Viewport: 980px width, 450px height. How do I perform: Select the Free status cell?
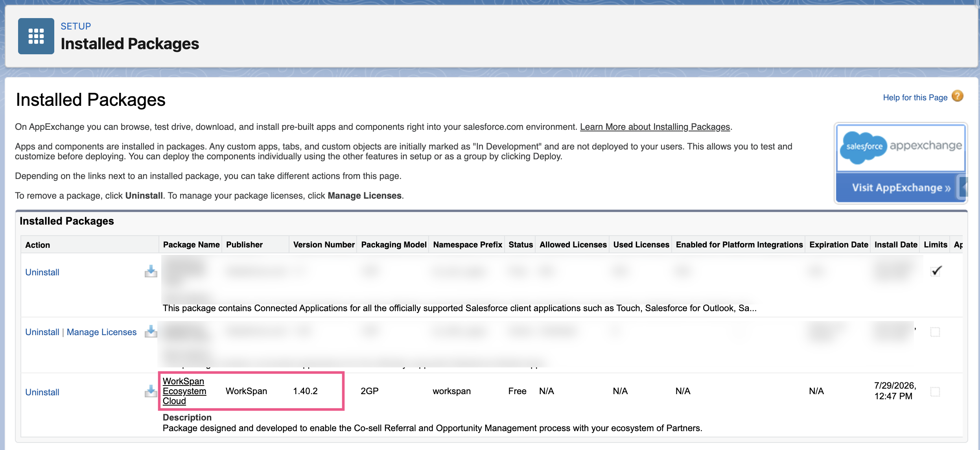[517, 391]
